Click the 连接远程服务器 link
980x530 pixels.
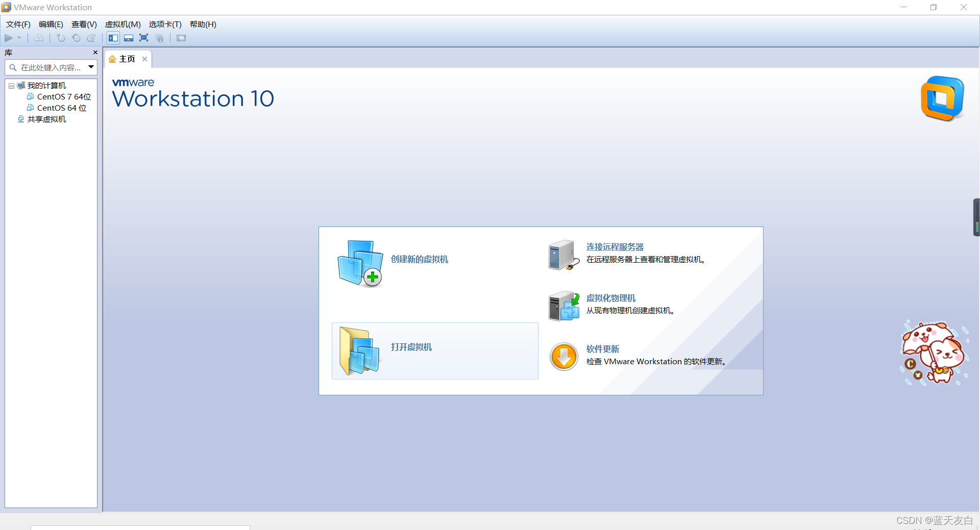[615, 247]
